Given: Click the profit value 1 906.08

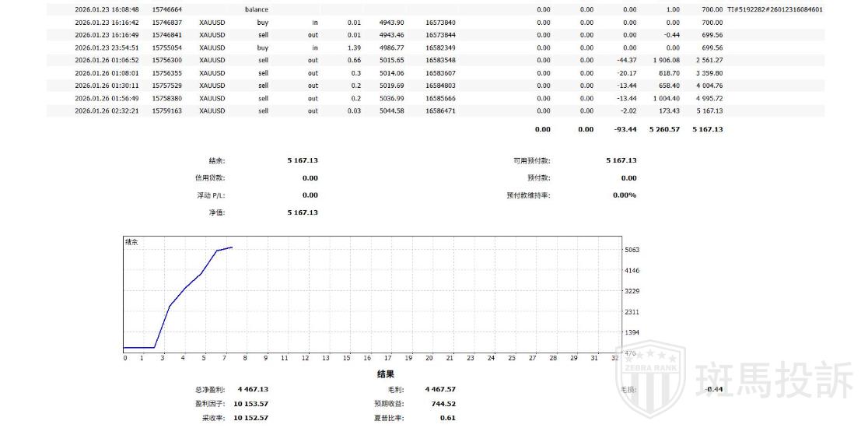Looking at the screenshot, I should [663, 60].
